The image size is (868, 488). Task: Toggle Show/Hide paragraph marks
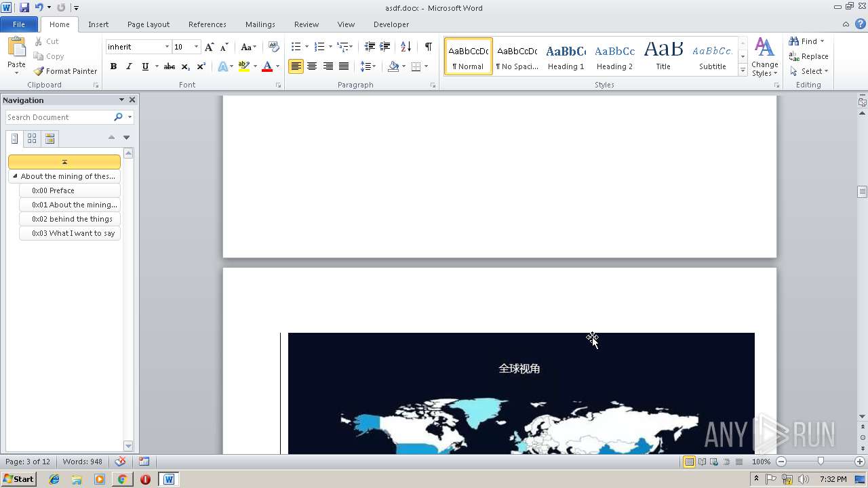[x=428, y=47]
